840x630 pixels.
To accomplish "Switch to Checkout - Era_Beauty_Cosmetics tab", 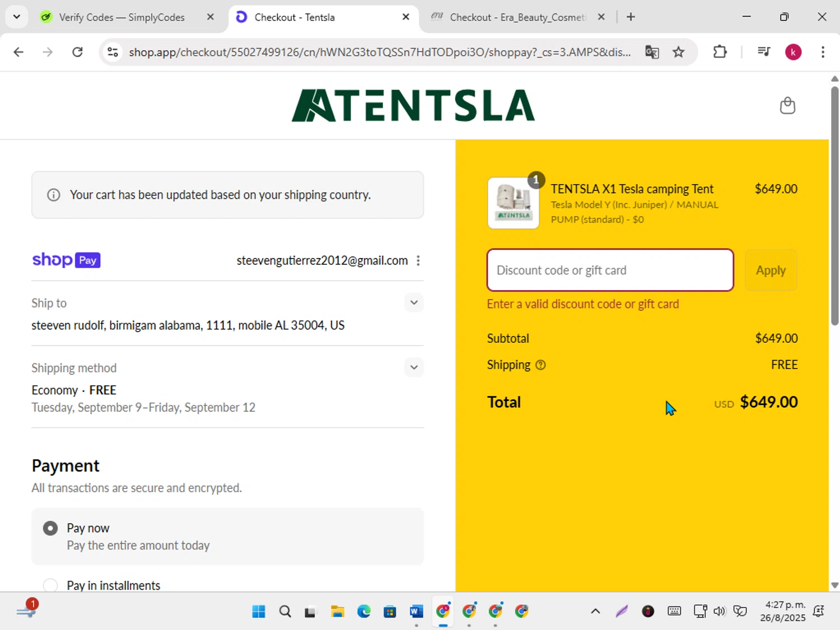I will [517, 17].
